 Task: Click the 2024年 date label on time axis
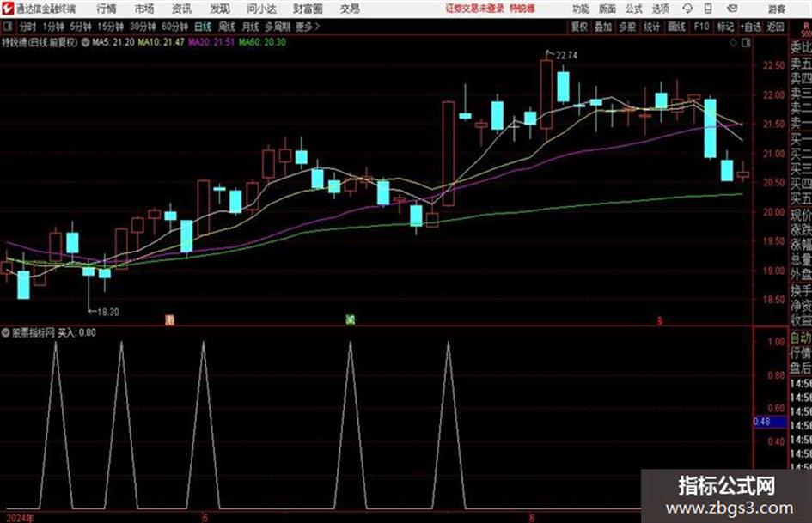pos(19,518)
